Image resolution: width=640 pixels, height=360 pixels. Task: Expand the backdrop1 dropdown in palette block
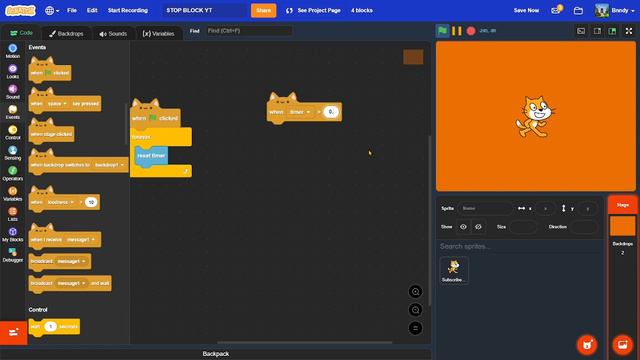[x=109, y=165]
